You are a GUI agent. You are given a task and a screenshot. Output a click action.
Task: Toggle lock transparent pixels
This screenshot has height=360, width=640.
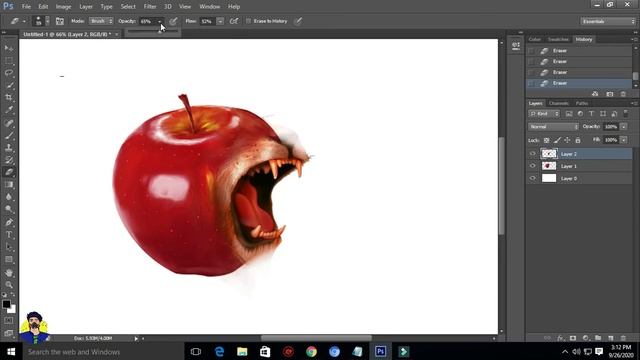(547, 140)
